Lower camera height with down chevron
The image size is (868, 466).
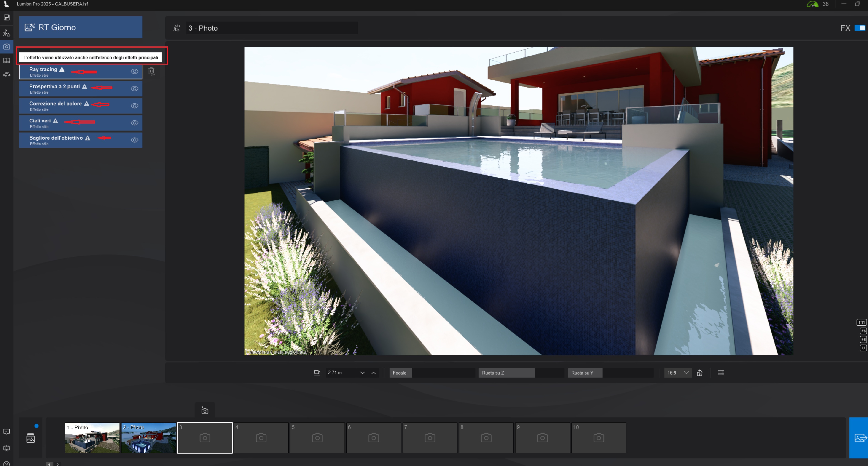coord(362,373)
